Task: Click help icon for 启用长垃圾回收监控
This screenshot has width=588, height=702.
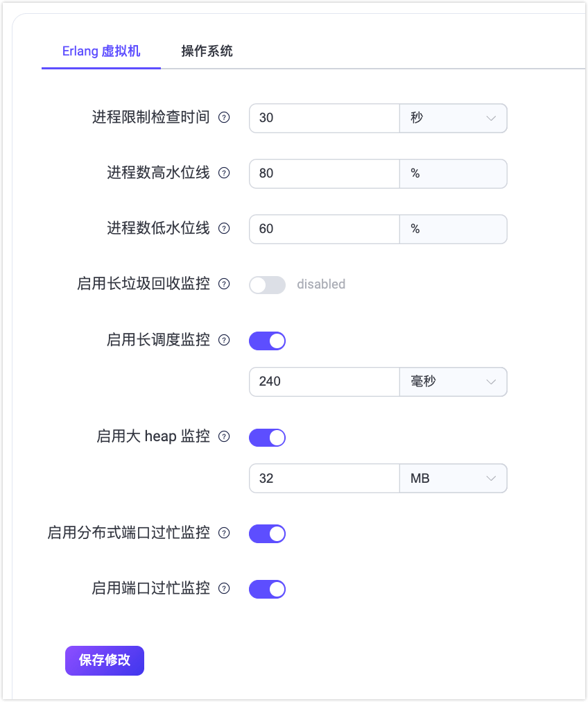Action: pyautogui.click(x=224, y=284)
